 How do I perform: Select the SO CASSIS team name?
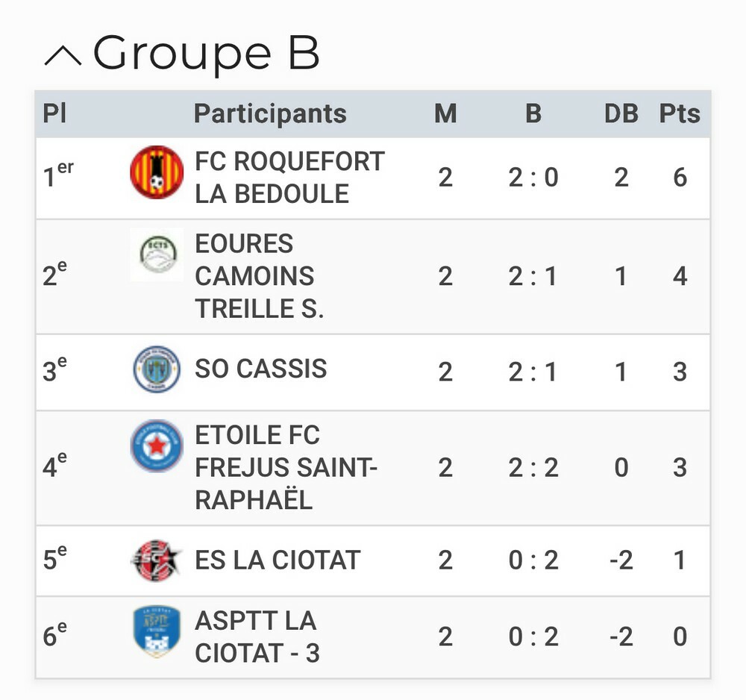coord(260,369)
